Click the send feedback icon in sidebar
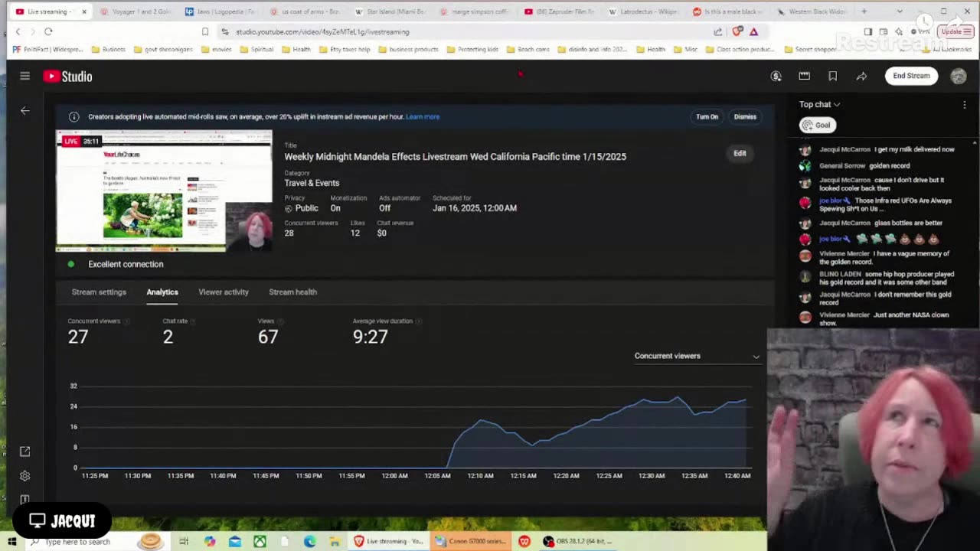 pos(24,499)
